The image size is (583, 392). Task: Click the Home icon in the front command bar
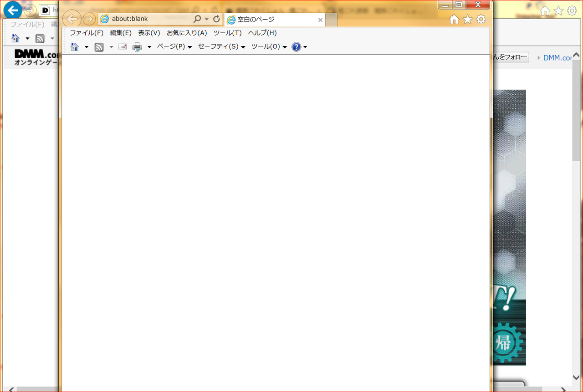[x=75, y=46]
